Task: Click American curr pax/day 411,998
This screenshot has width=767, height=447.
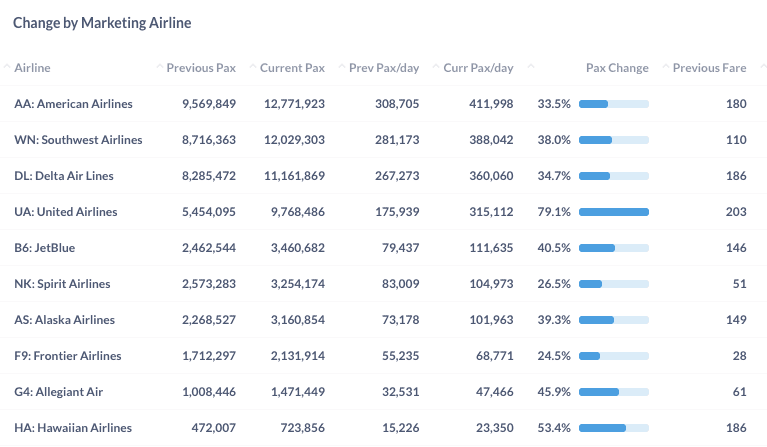Action: [491, 104]
